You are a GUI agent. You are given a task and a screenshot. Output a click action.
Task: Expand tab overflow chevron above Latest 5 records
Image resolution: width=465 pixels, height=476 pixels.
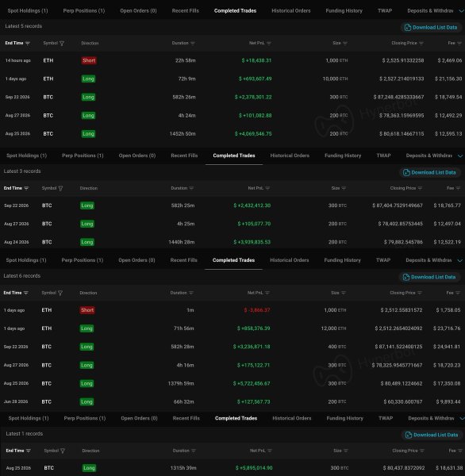pyautogui.click(x=461, y=11)
